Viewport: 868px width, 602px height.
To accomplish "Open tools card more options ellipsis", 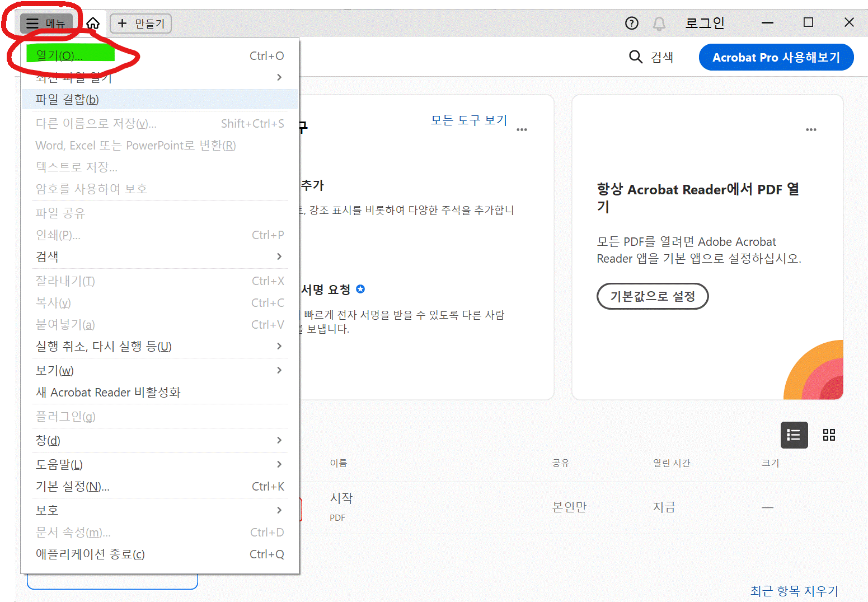I will coord(522,129).
